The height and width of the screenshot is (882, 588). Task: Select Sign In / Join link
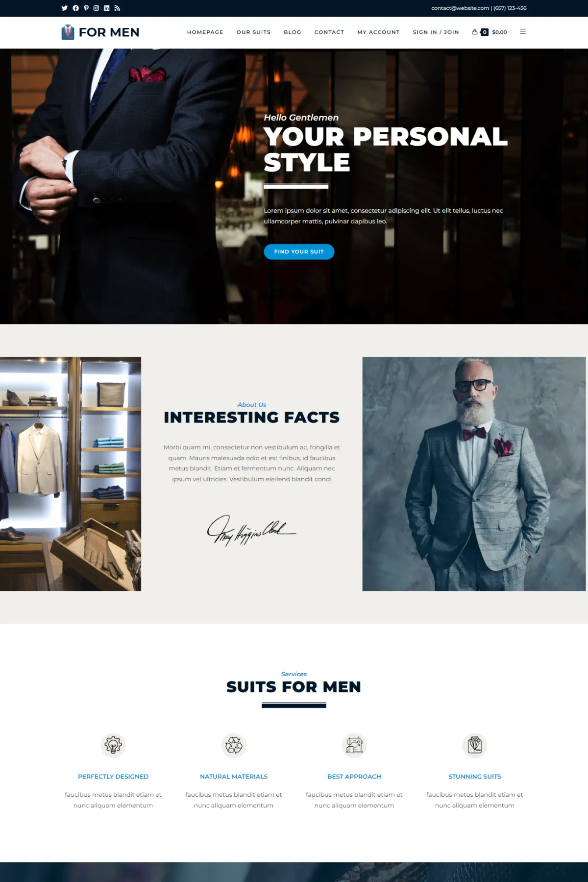(x=436, y=32)
